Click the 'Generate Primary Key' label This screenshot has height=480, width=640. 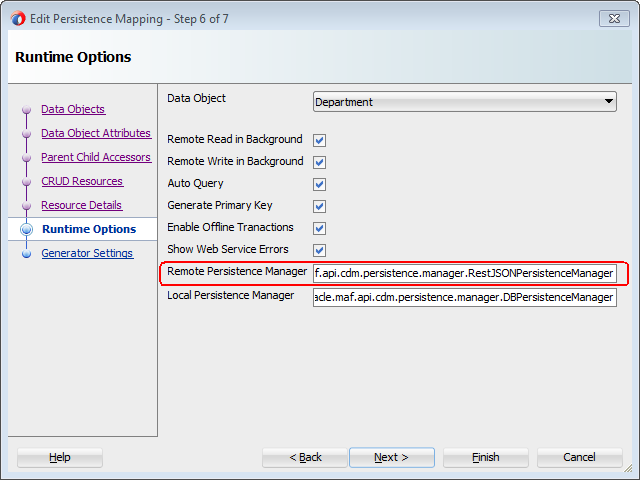(220, 205)
